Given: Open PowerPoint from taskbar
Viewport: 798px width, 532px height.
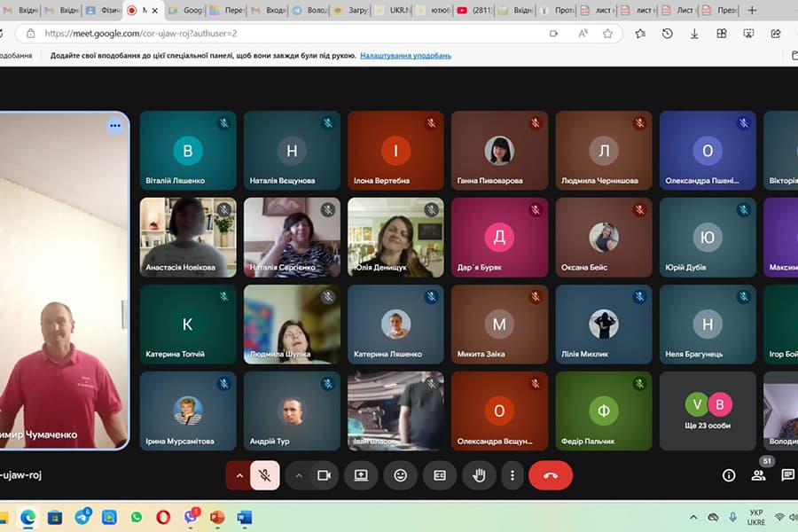Looking at the screenshot, I should (217, 518).
